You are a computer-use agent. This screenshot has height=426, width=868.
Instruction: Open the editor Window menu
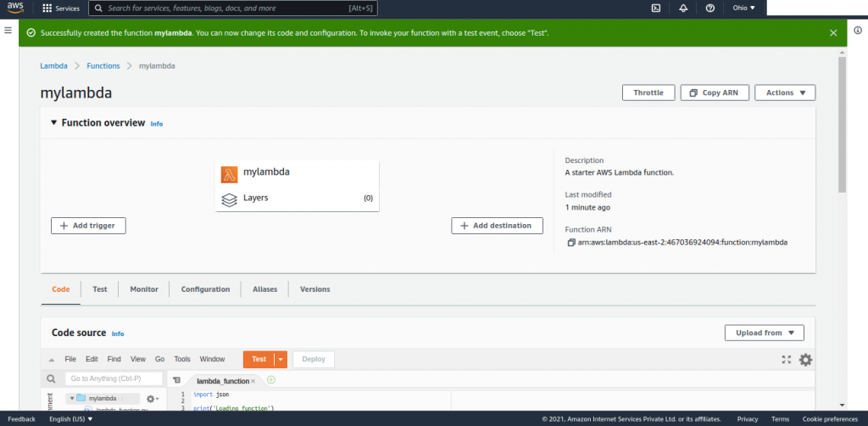212,359
